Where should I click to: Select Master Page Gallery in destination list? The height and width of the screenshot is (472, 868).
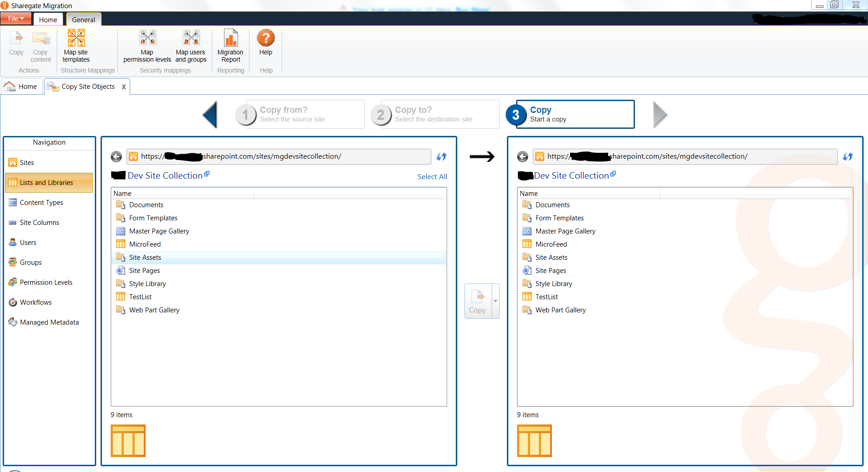tap(685, 231)
